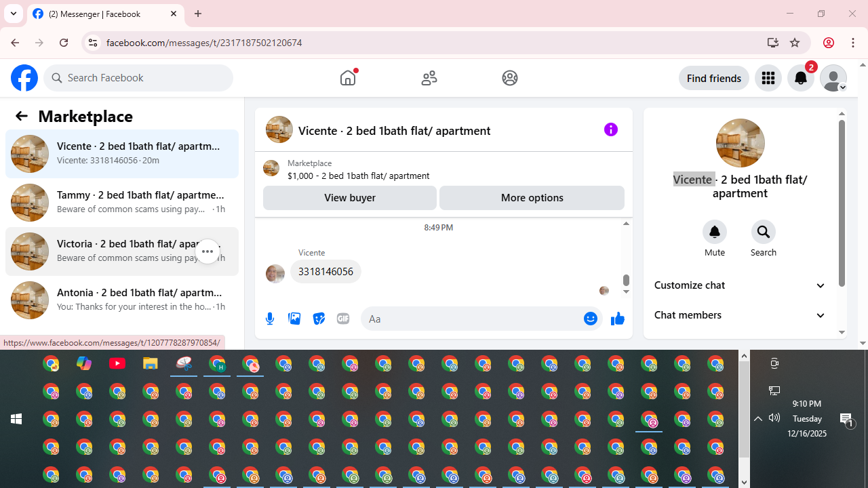The height and width of the screenshot is (488, 868).
Task: Click the install app icon in address bar
Action: [x=773, y=43]
